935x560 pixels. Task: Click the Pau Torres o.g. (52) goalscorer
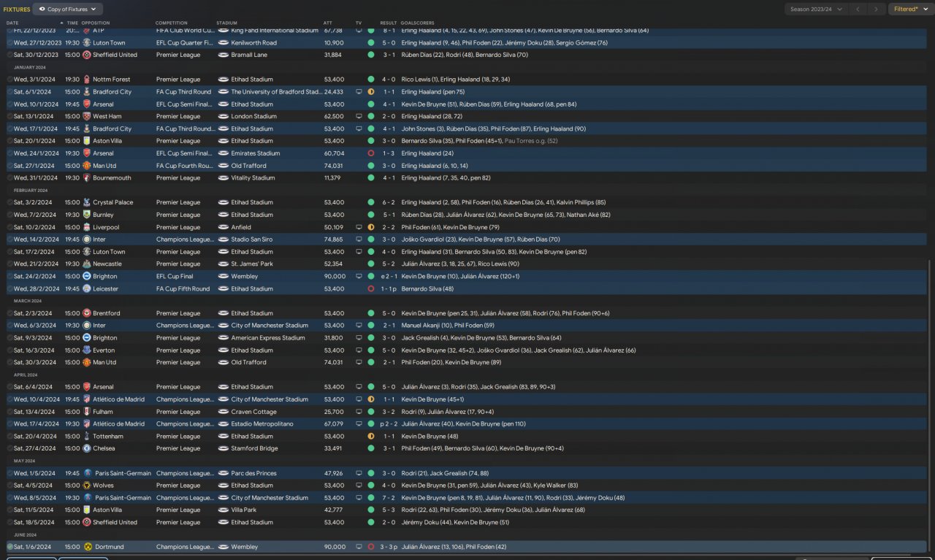(531, 141)
